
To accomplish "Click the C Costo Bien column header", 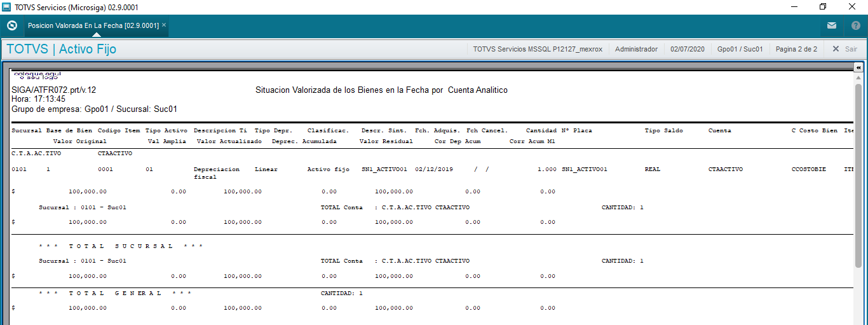I will point(815,130).
